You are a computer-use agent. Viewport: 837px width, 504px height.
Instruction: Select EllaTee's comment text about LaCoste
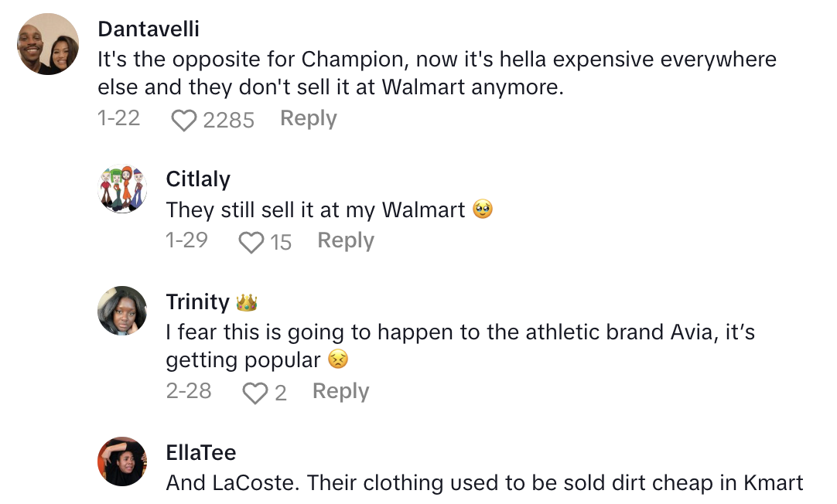484,484
